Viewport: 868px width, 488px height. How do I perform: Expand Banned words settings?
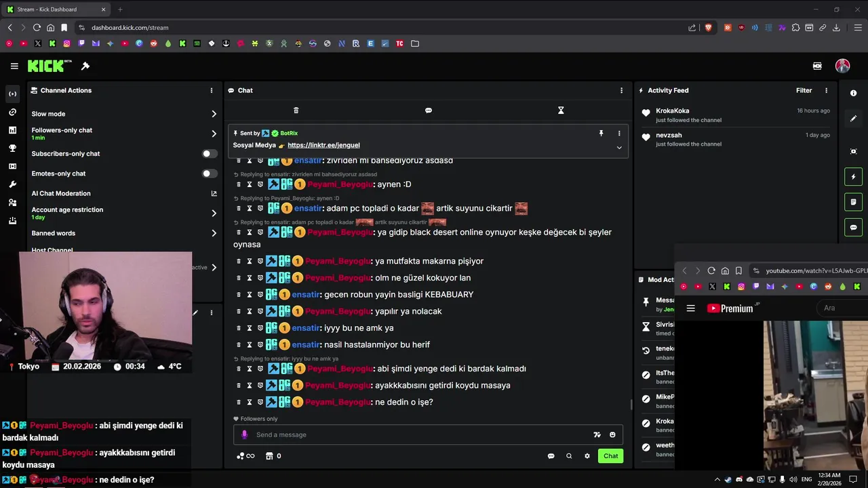click(214, 233)
